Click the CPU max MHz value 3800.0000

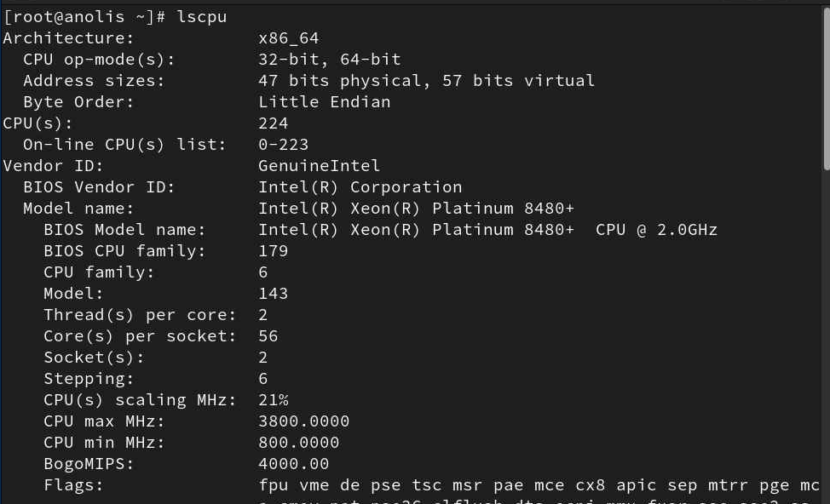tap(303, 421)
